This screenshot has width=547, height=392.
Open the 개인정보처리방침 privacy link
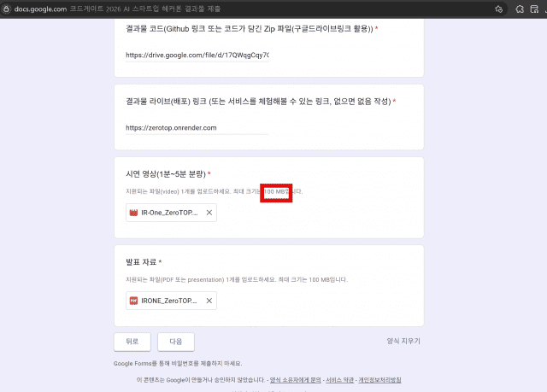tap(379, 380)
